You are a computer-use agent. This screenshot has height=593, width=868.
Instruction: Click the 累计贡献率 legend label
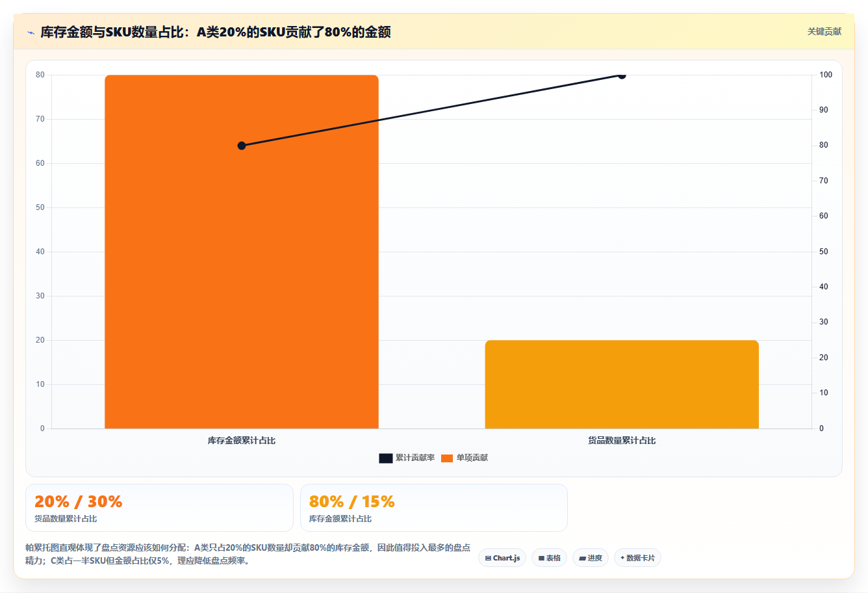tap(415, 458)
